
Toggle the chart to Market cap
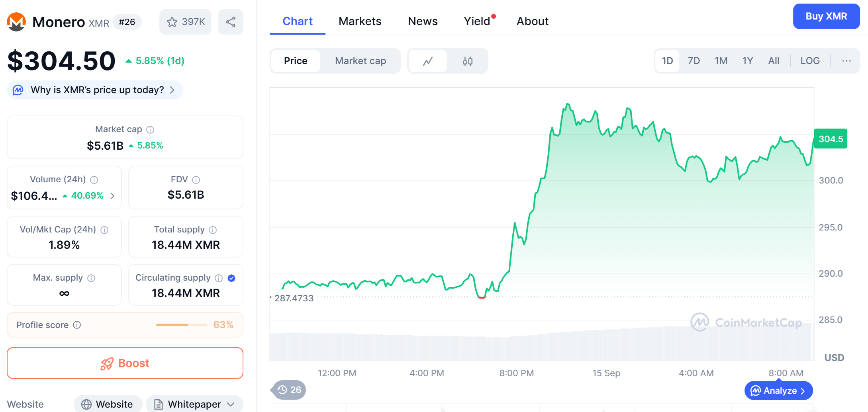coord(360,61)
